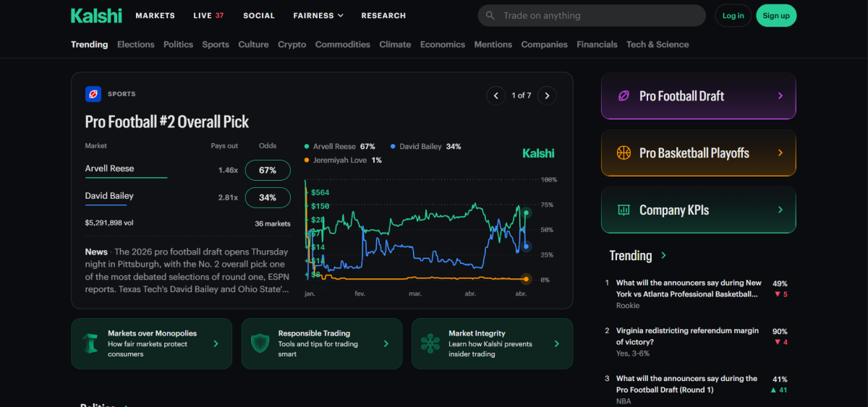Click the Responsible Trading shield icon
This screenshot has width=868, height=407.
tap(260, 343)
